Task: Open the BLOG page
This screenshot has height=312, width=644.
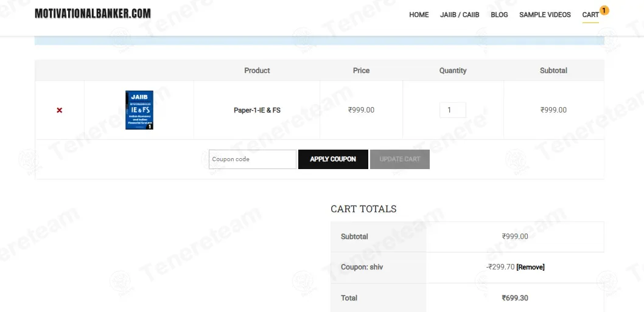Action: pos(499,15)
